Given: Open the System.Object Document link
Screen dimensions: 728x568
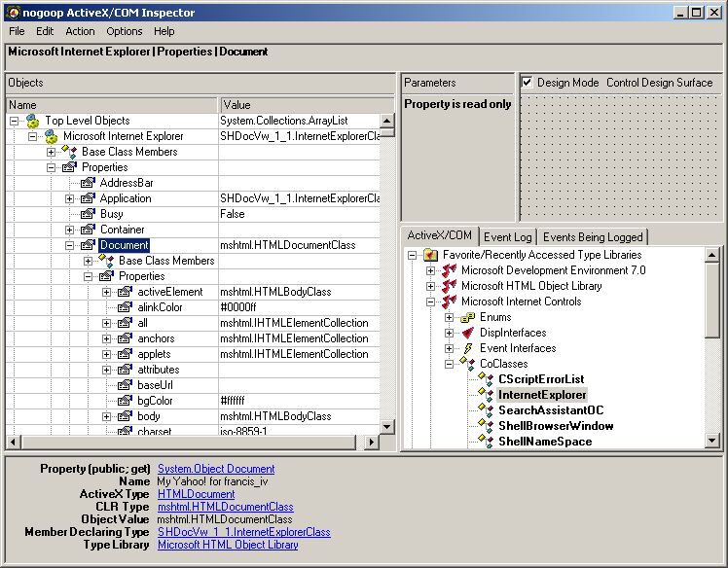Looking at the screenshot, I should [216, 469].
